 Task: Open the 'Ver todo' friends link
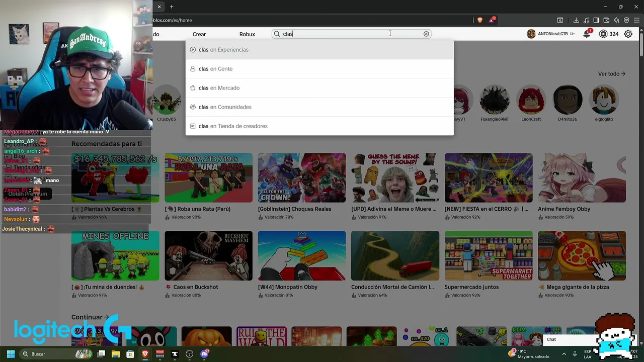612,74
